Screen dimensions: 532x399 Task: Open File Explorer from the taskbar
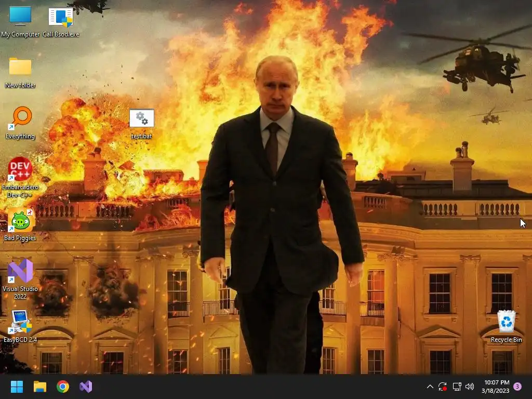tap(39, 387)
